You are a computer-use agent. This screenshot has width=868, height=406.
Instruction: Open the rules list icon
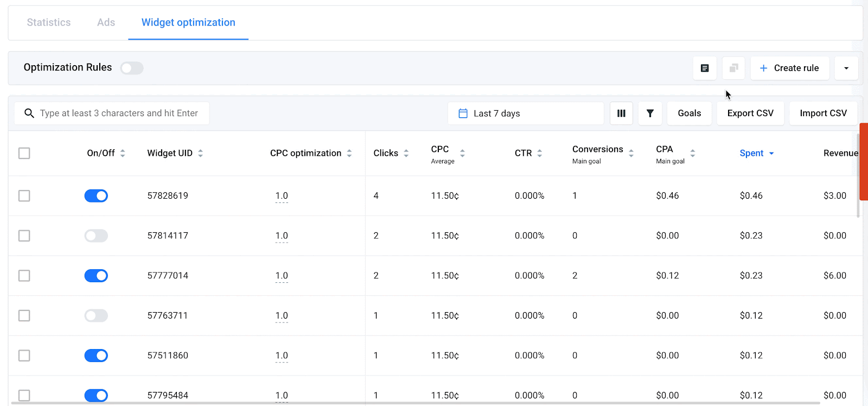[x=705, y=68]
